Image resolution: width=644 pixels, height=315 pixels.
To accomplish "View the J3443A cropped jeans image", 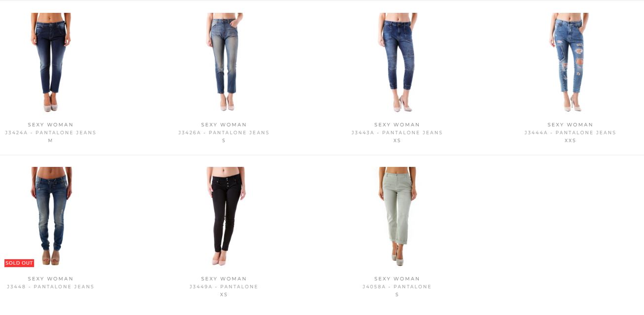I will 397,62.
